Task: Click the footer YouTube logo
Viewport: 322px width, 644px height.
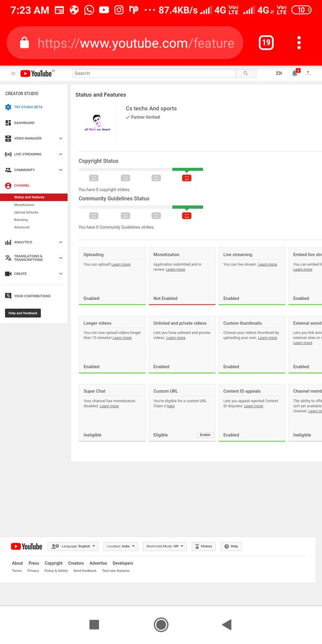Action: click(x=26, y=546)
